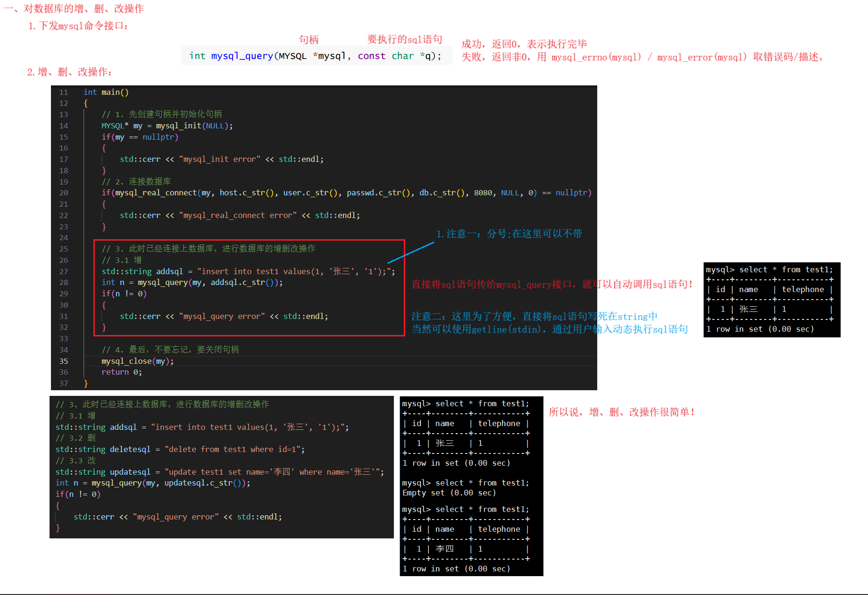The image size is (868, 595).
Task: Click the name cell '李四' in lower terminal
Action: tap(445, 549)
